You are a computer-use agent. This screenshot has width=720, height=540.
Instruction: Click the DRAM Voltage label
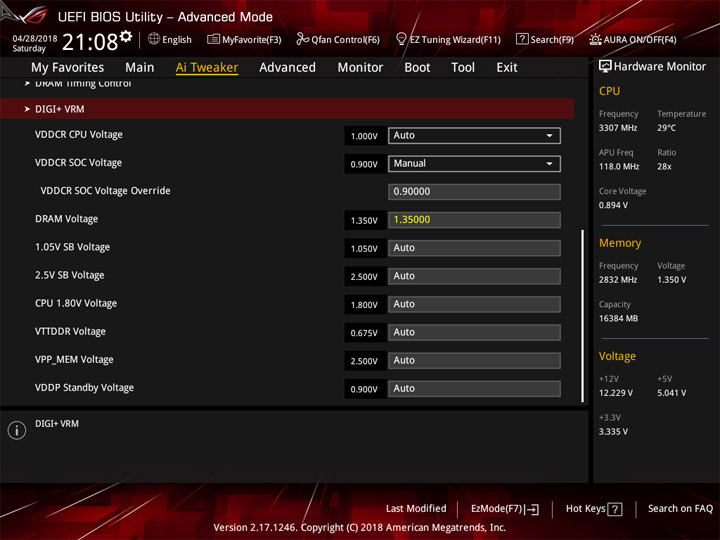tap(67, 219)
